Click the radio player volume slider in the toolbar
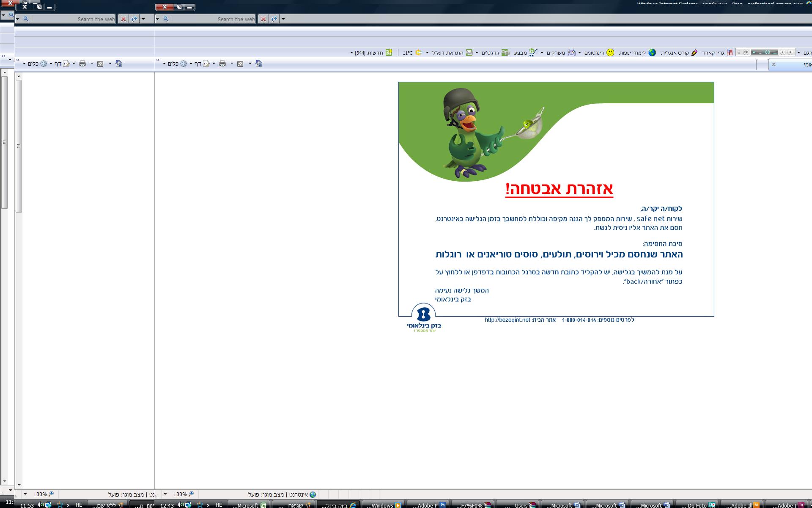 (765, 52)
